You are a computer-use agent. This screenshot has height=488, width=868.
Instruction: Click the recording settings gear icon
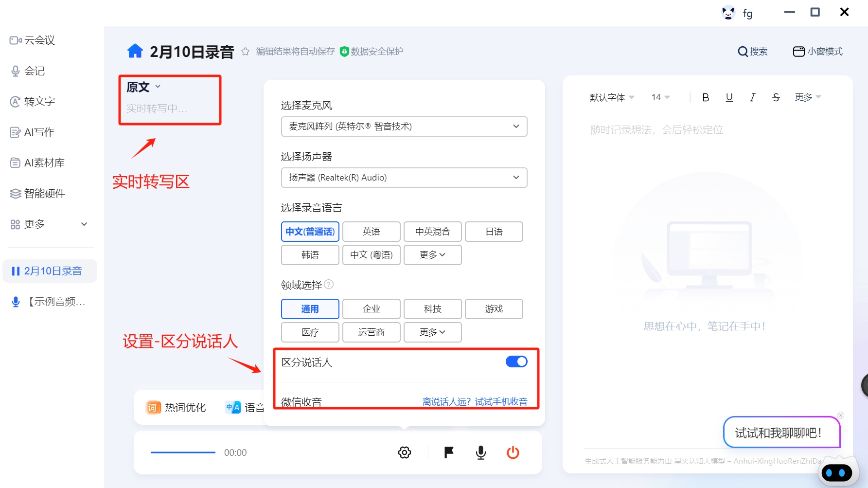[405, 452]
